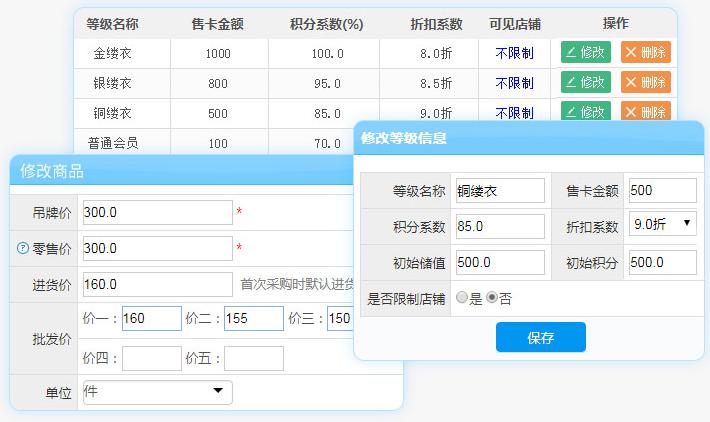
Task: Click the 初始储值 input field
Action: pos(500,262)
